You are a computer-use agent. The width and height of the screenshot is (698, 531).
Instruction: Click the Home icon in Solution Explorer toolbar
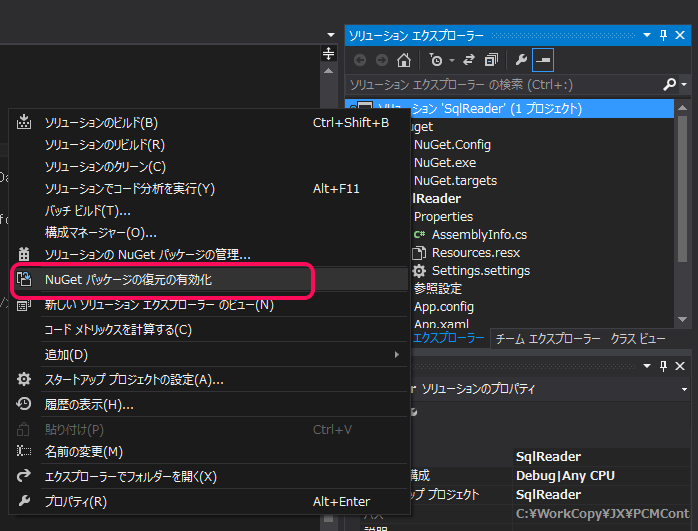(404, 60)
